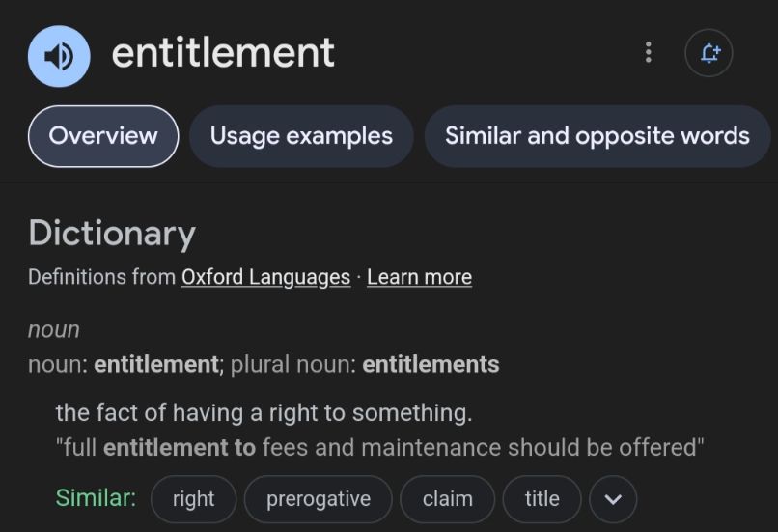This screenshot has width=778, height=532.
Task: Click the green 'Similar:' label
Action: point(96,498)
